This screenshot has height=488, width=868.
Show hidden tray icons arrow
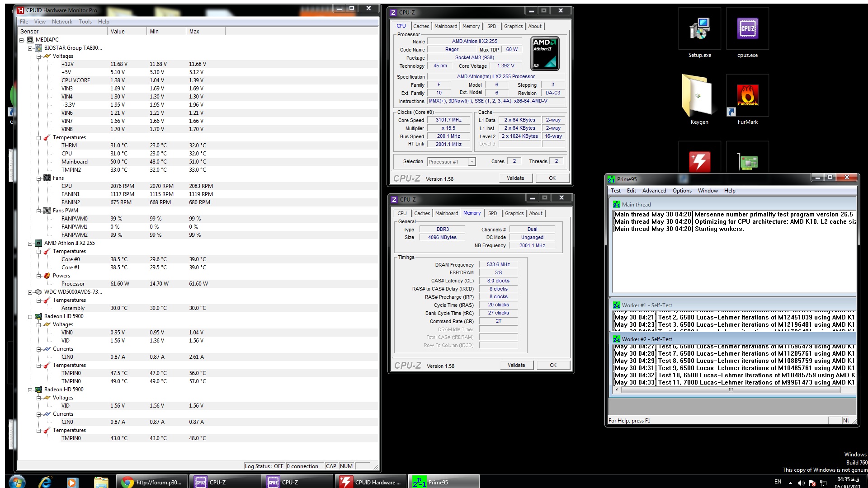(x=790, y=483)
